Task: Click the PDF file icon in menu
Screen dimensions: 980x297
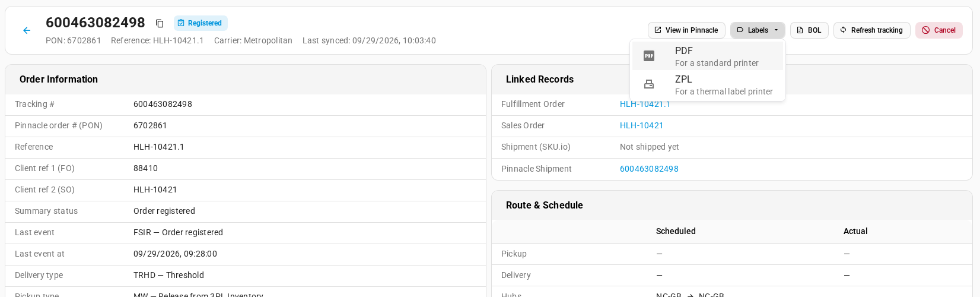Action: pos(649,56)
